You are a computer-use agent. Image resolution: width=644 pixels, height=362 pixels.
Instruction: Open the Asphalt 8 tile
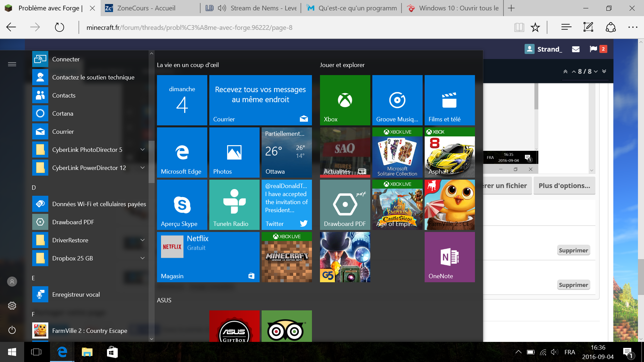pos(449,153)
